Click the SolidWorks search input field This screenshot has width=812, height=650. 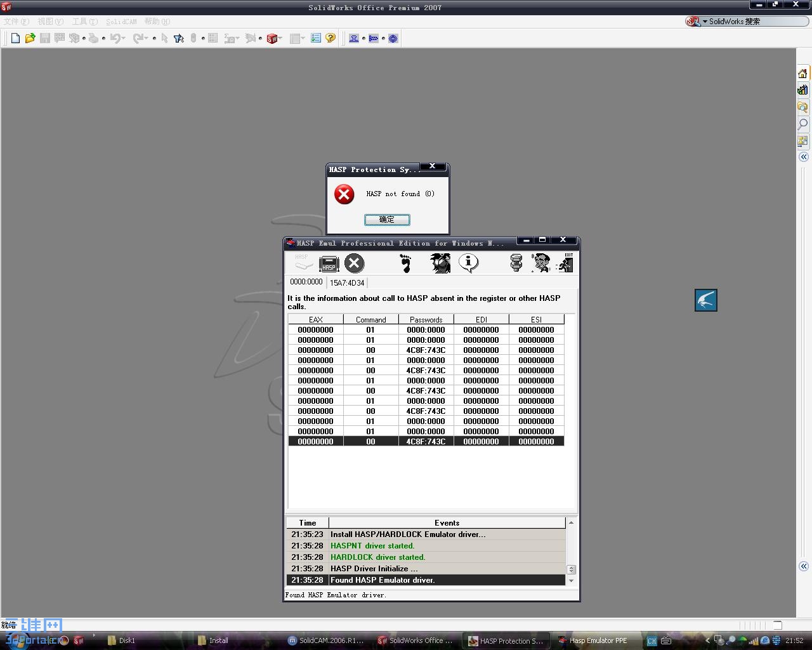tap(757, 22)
